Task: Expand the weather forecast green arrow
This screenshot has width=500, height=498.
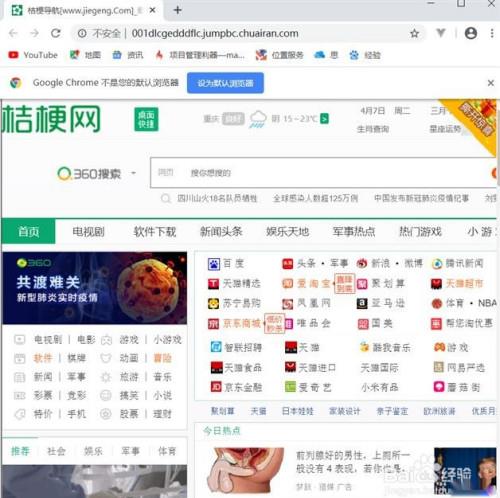Action: 324,119
